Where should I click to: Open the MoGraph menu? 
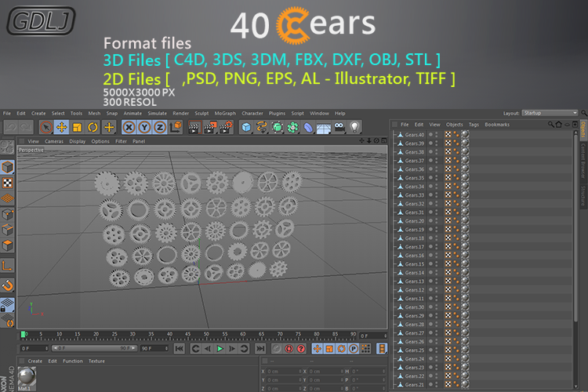click(x=225, y=113)
